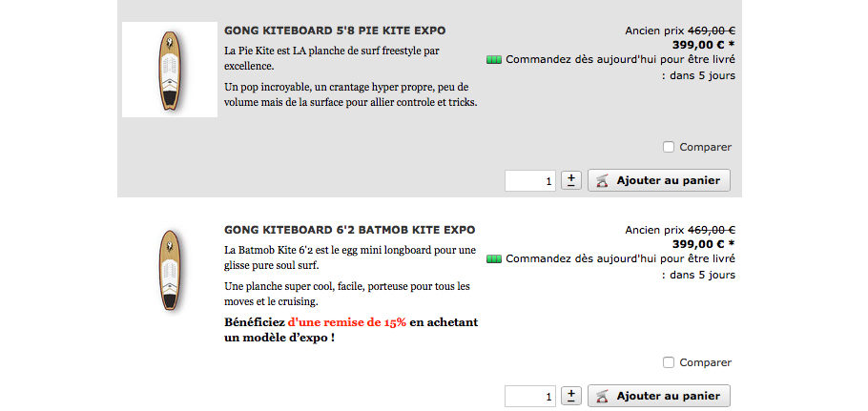Viewport: 868px width, 411px height.
Task: Tick the Comparer checkbox for Pie Kite Expo
Action: (669, 147)
